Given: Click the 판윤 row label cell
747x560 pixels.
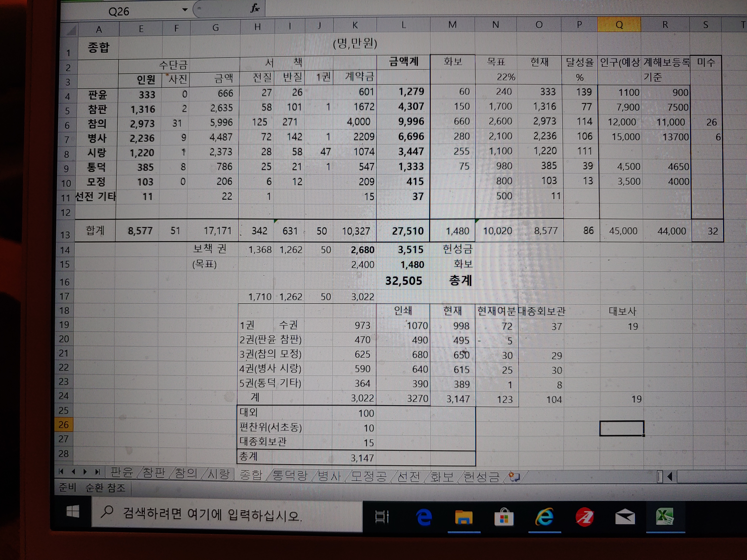Looking at the screenshot, I should click(98, 94).
